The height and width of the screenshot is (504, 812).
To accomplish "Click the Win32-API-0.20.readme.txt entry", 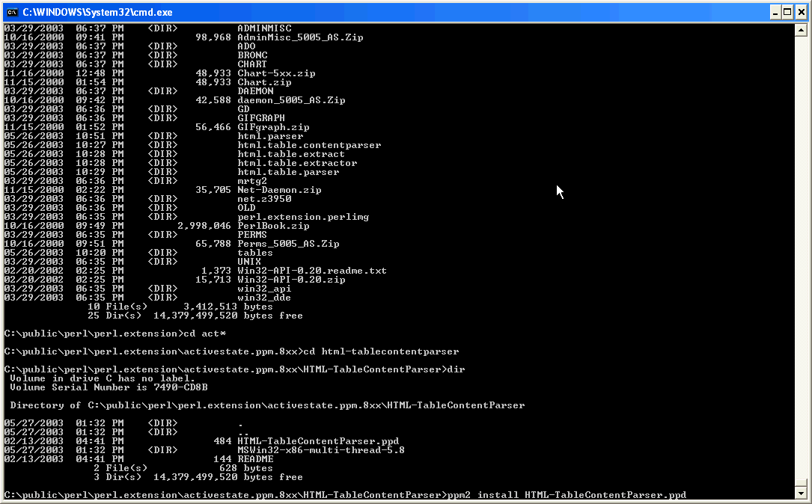I will [x=312, y=271].
